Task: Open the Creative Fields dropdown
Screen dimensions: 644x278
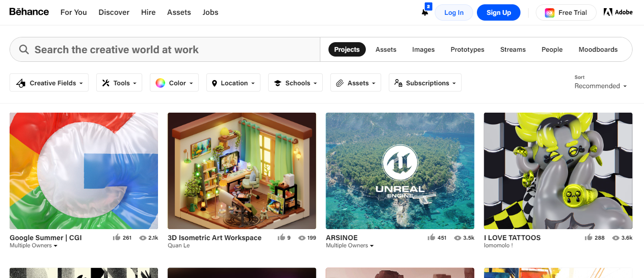Action: (49, 83)
